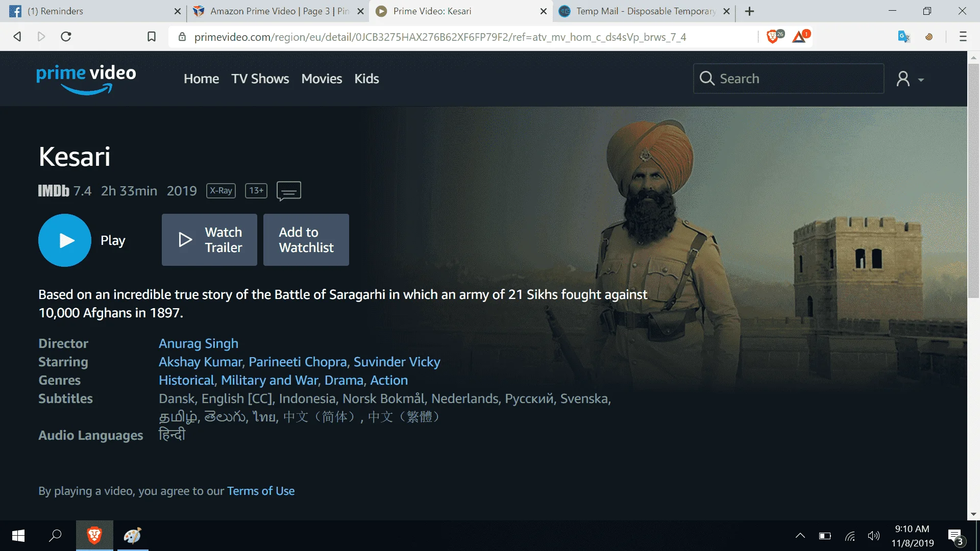
Task: Open the Movies menu
Action: coord(322,79)
